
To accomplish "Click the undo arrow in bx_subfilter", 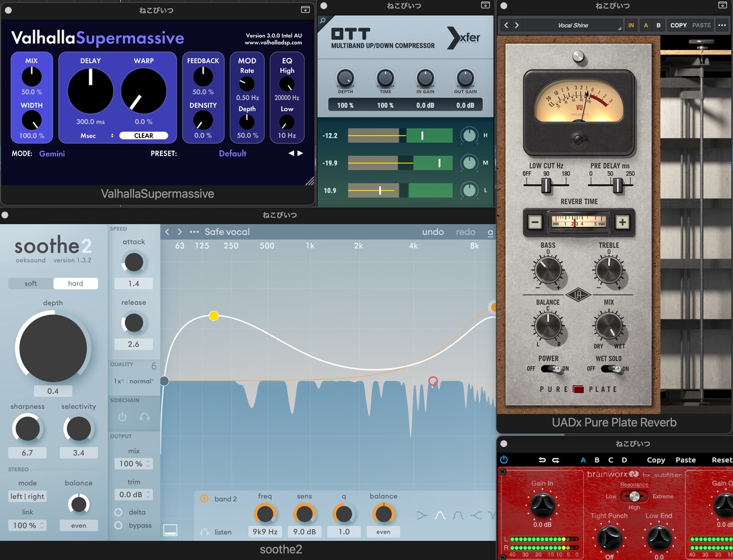I will point(542,460).
